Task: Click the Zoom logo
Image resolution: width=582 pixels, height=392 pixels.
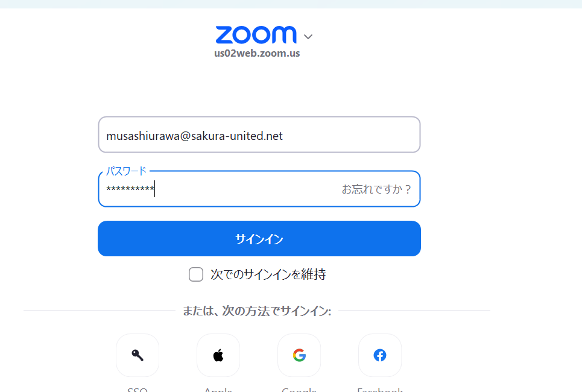Action: pyautogui.click(x=256, y=34)
